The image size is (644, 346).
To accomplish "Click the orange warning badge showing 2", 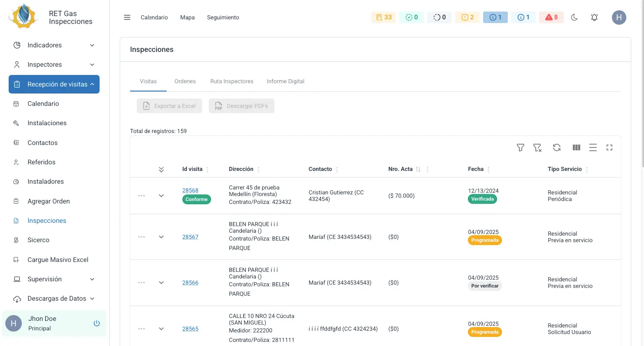I will 467,17.
